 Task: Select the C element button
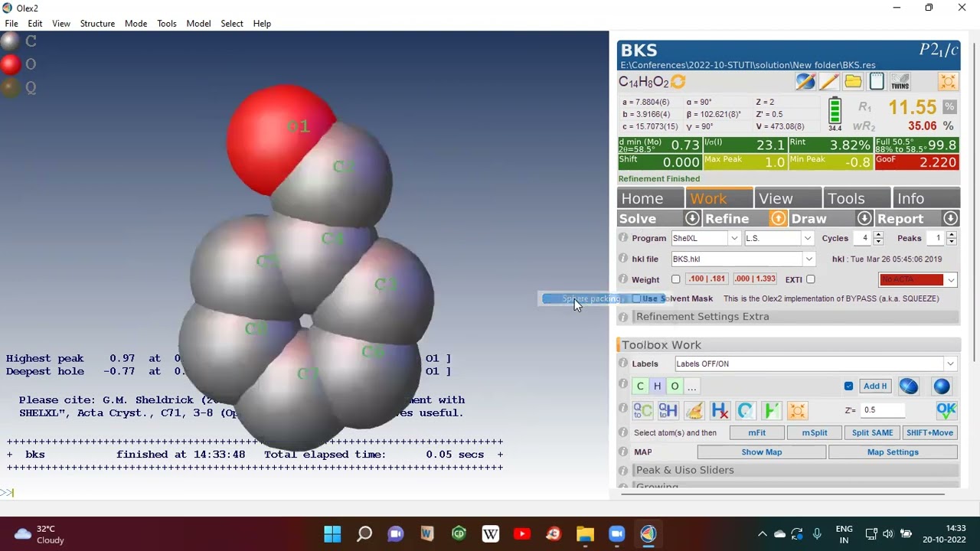[640, 386]
